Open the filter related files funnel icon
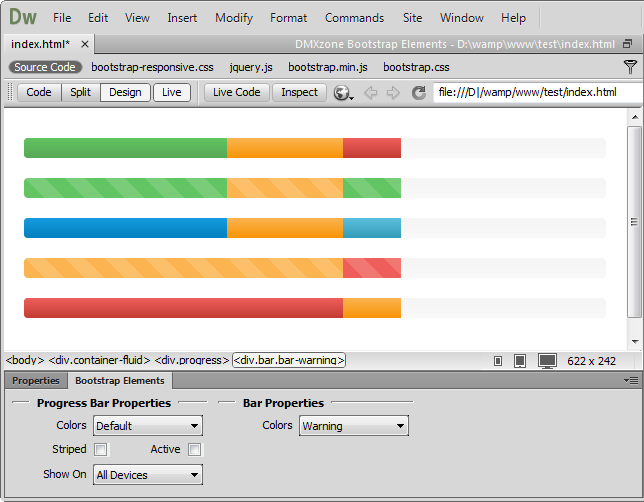Screen dimensions: 644x502 coord(630,67)
